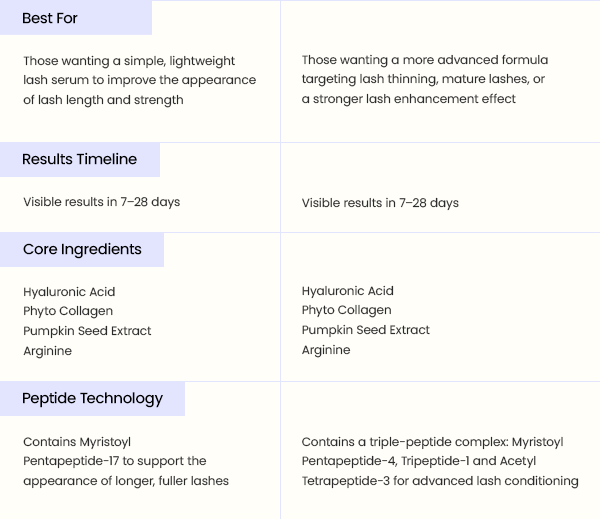600x519 pixels.
Task: Click the Core Ingredients heading
Action: coord(82,249)
